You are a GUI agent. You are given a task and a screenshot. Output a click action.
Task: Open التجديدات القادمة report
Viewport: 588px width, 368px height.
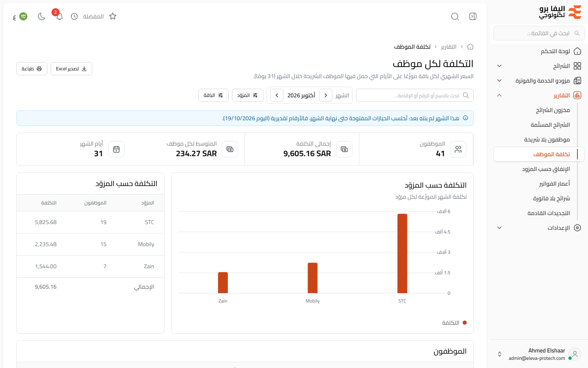pyautogui.click(x=548, y=213)
